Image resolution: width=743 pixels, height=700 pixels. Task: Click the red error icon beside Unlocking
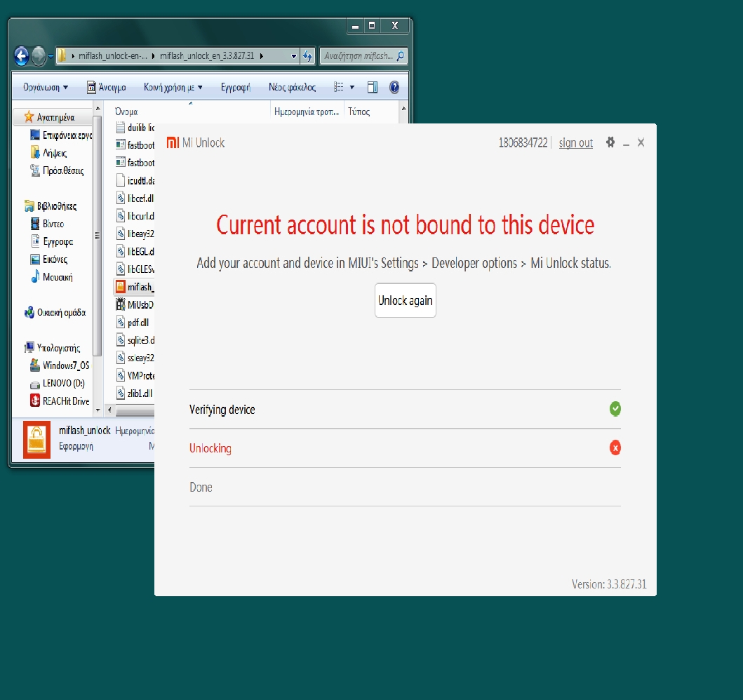(x=615, y=447)
